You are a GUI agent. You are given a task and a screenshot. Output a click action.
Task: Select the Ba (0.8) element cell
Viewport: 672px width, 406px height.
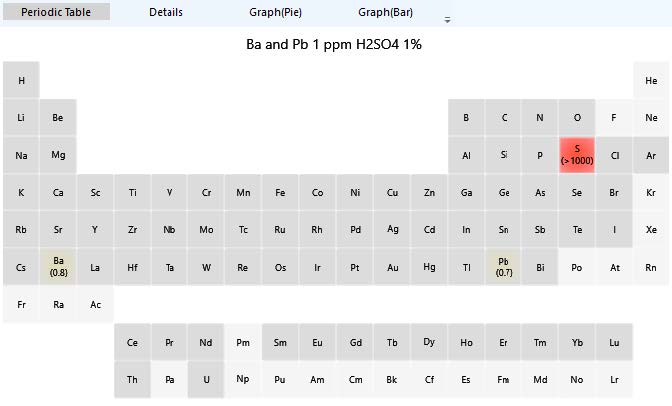point(58,266)
